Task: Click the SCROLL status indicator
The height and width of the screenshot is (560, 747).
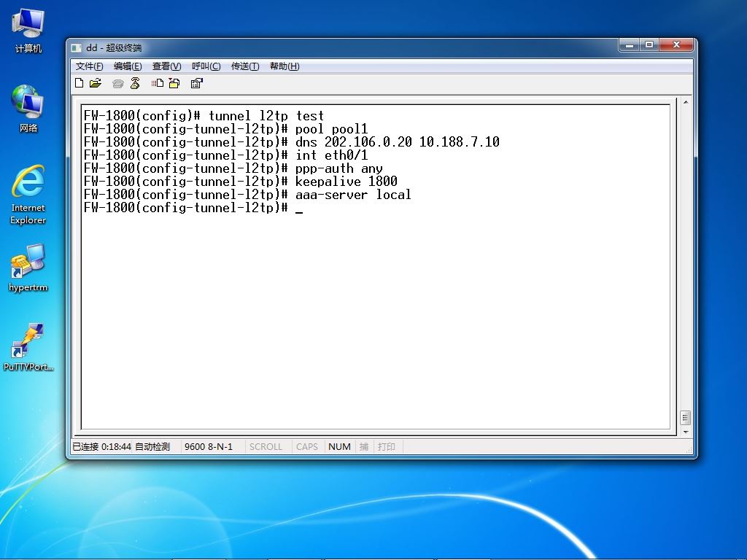Action: pyautogui.click(x=266, y=447)
